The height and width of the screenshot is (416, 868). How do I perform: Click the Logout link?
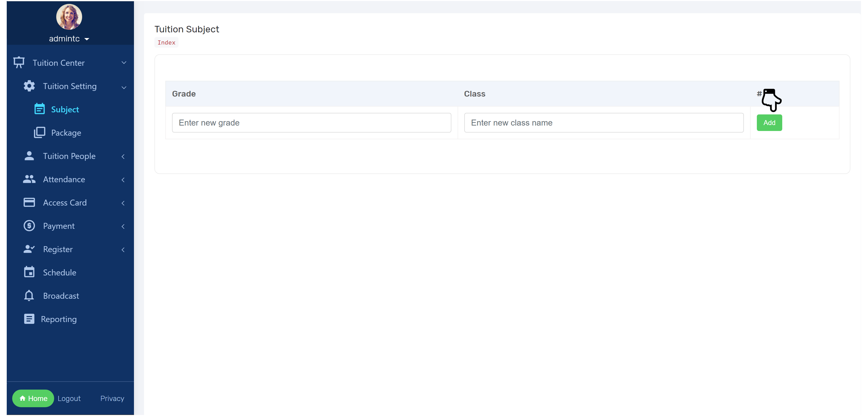(x=69, y=398)
